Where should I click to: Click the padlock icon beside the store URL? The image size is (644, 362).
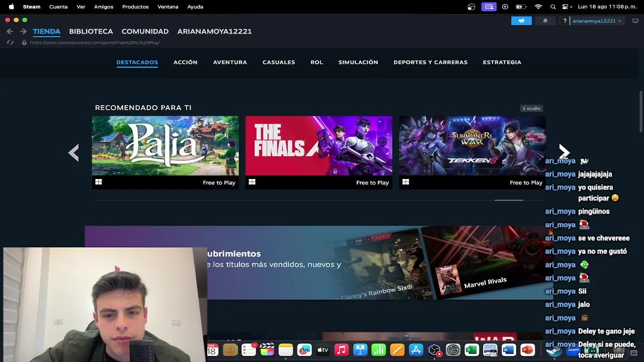[24, 43]
